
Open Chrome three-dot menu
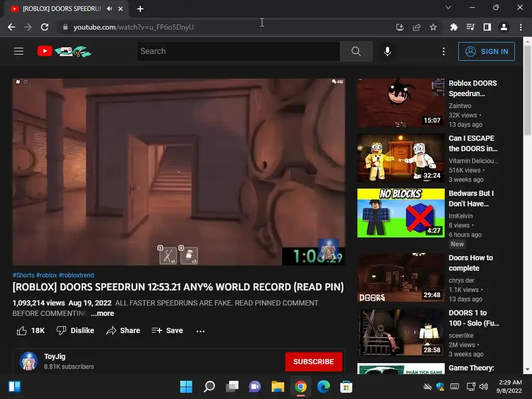[x=521, y=27]
